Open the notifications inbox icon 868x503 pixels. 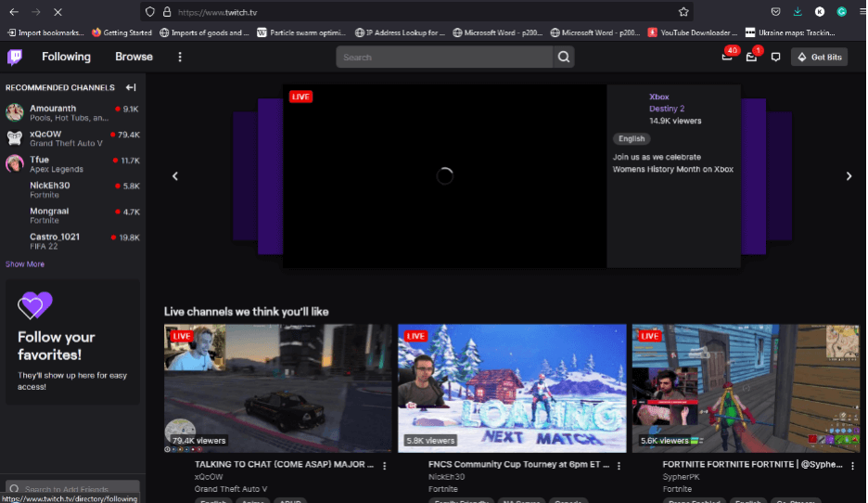[752, 56]
